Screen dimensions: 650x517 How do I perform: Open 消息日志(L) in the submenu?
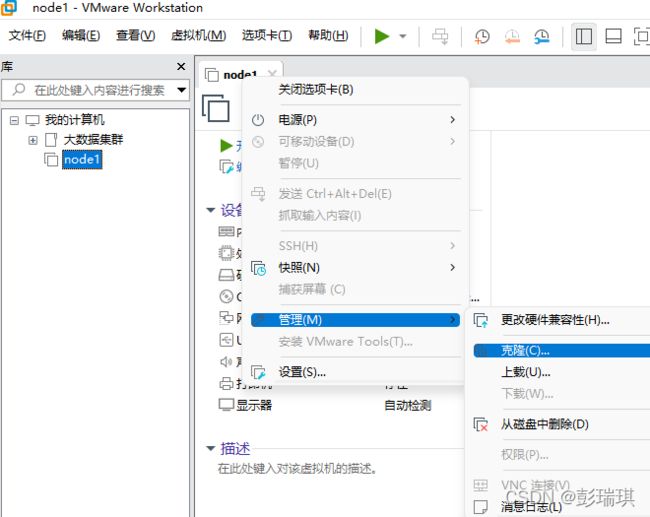click(x=531, y=507)
